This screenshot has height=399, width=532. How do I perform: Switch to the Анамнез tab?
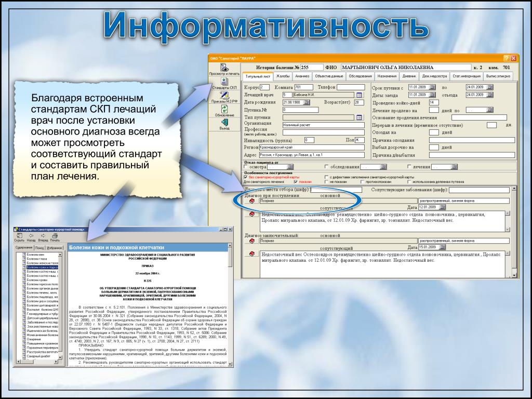pos(302,76)
